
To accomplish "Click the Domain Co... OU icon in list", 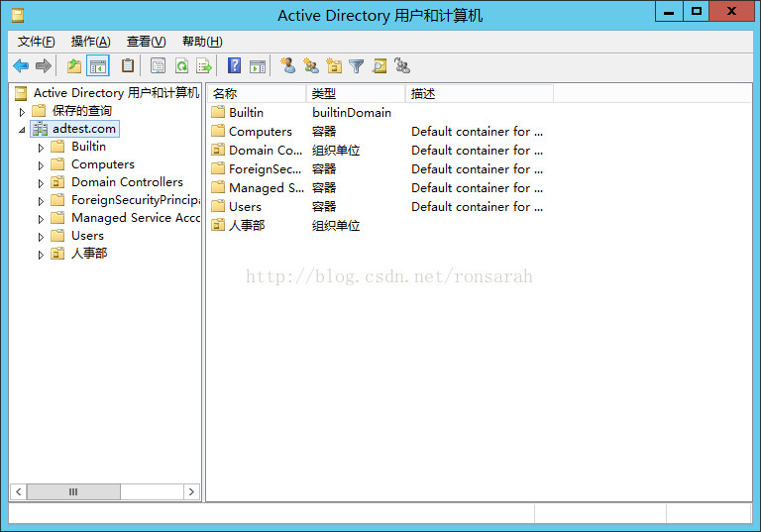I will (218, 150).
